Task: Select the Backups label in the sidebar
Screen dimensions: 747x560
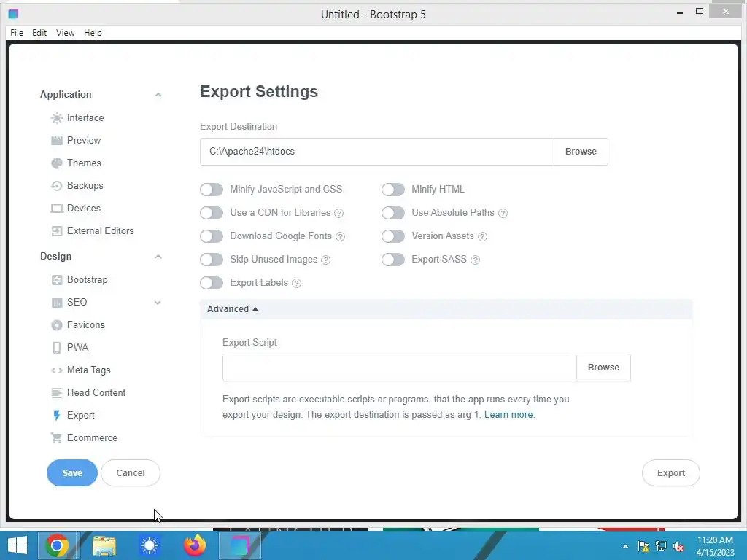Action: [85, 186]
